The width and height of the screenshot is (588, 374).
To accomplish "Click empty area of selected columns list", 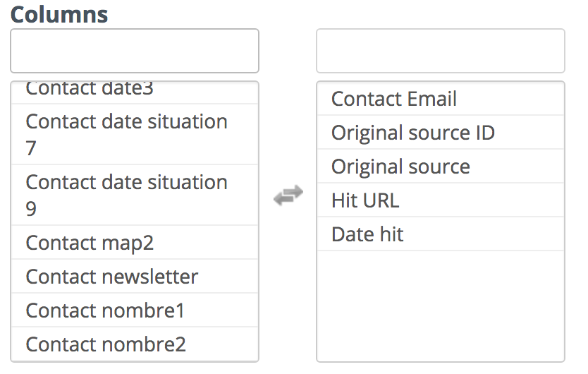I will [440, 306].
